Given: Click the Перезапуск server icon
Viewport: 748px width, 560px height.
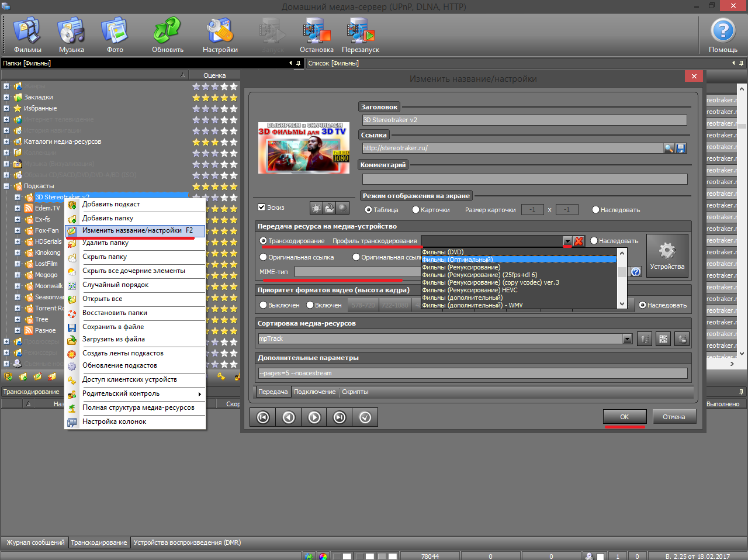Looking at the screenshot, I should coord(361,32).
